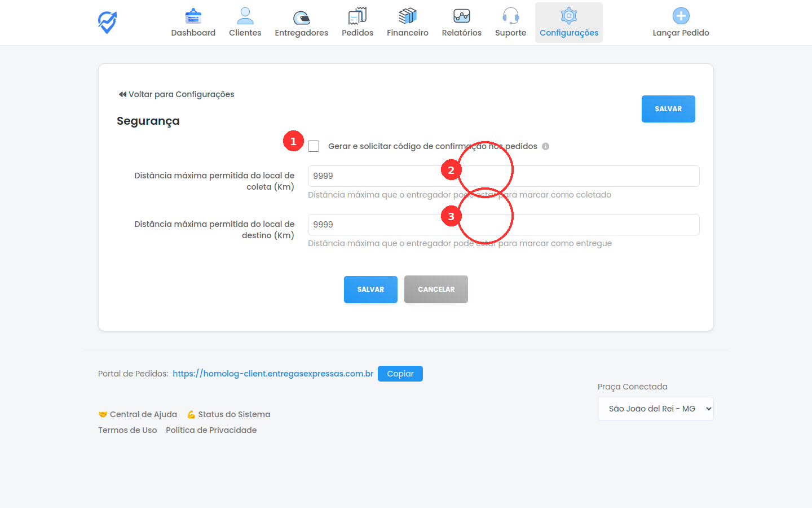The width and height of the screenshot is (812, 508).
Task: Click the app logo in the top bar
Action: 107,22
